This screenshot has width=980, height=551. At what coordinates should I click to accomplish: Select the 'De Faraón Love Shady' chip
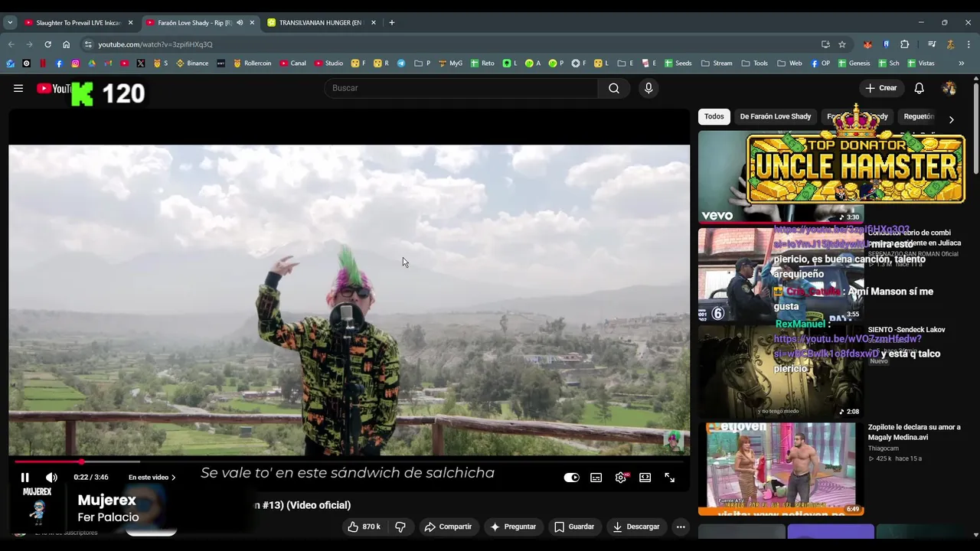coord(776,116)
